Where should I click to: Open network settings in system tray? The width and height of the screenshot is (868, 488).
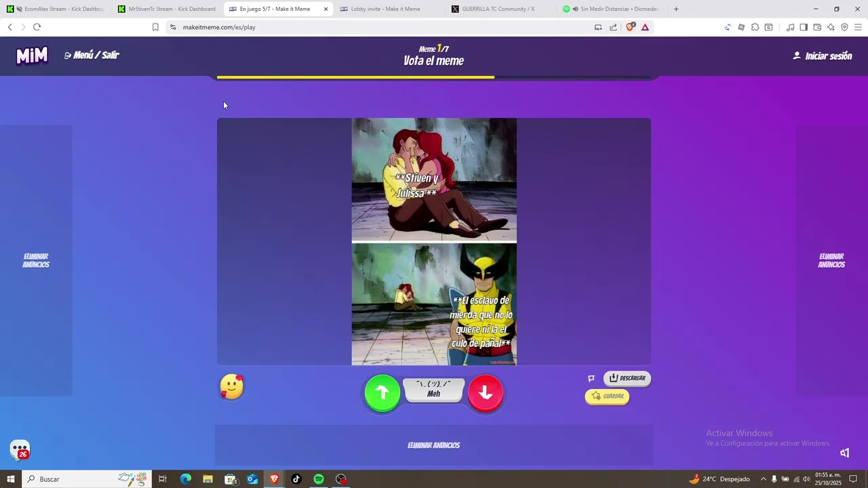click(x=796, y=479)
